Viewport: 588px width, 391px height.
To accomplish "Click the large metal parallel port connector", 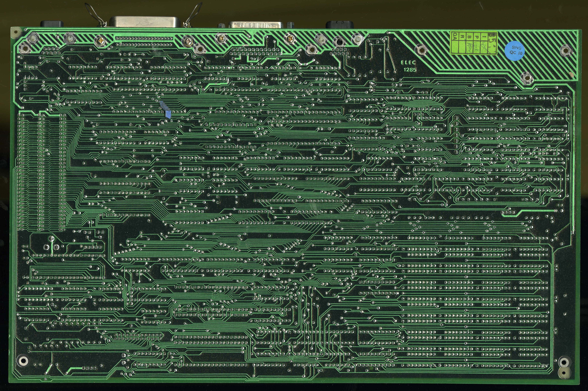I will [x=145, y=21].
